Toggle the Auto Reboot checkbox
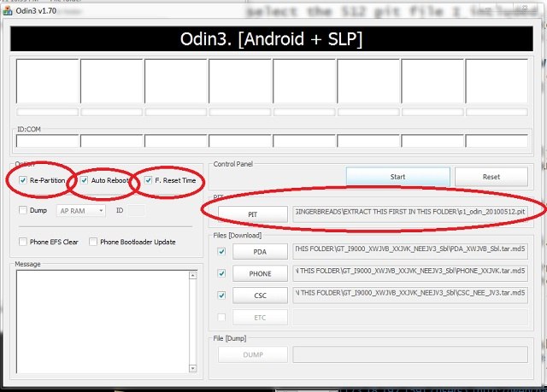 pos(84,180)
